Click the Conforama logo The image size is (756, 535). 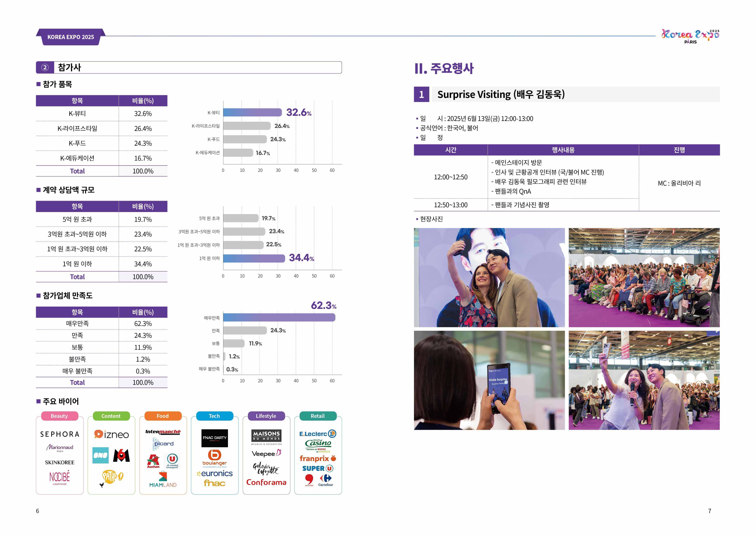266,482
